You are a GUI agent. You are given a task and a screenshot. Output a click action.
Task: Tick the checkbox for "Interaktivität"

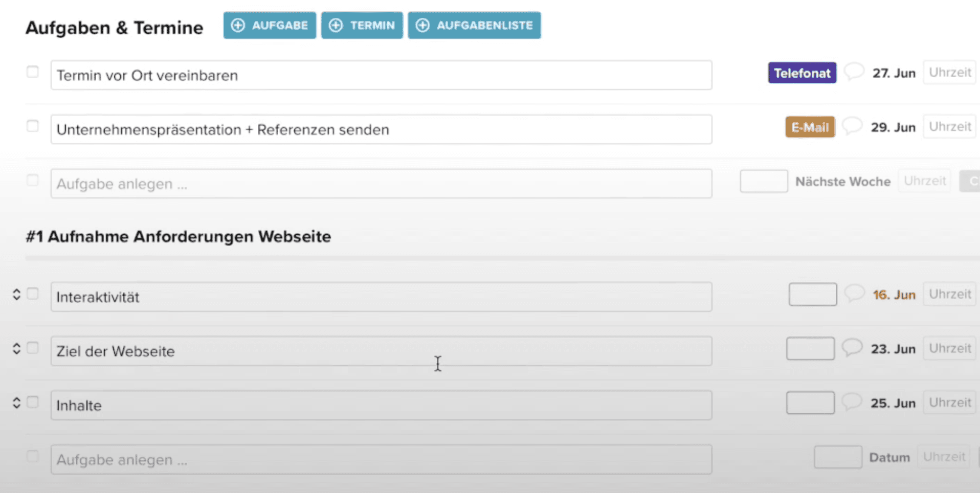pos(33,294)
